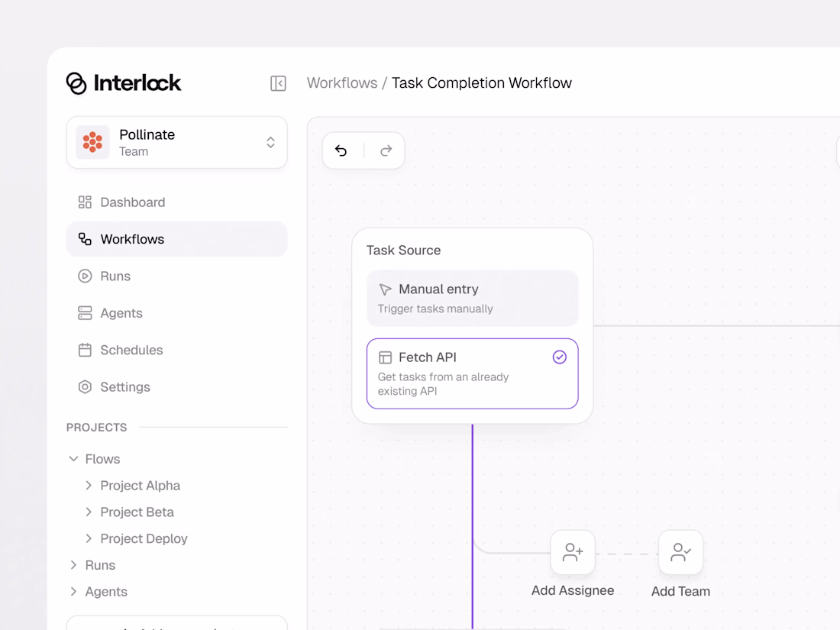Go to the Schedules menu item
This screenshot has width=840, height=630.
tap(131, 350)
